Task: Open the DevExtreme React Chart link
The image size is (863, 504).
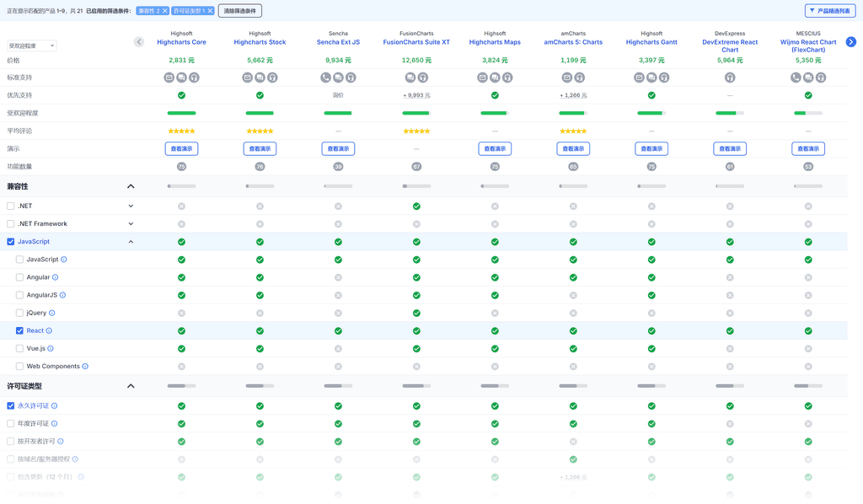Action: click(730, 46)
